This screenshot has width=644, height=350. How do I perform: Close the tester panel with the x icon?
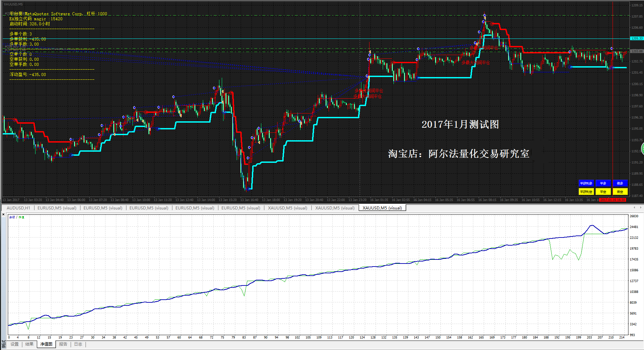tap(3, 215)
